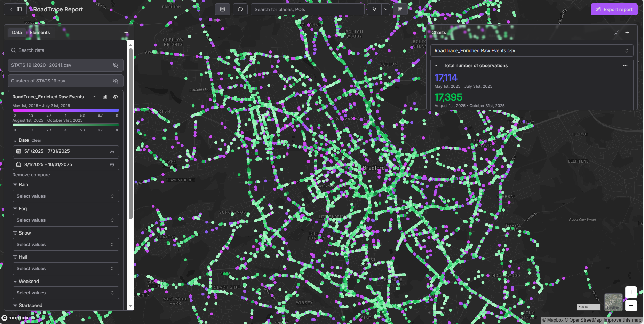644x324 pixels.
Task: Click the 17,395 observations value
Action: click(x=448, y=97)
